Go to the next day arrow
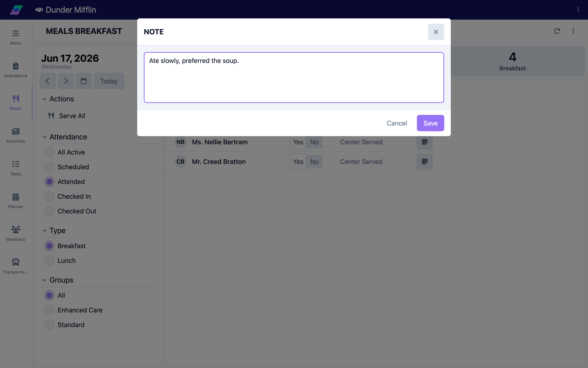Viewport: 588px width, 368px height. [66, 81]
